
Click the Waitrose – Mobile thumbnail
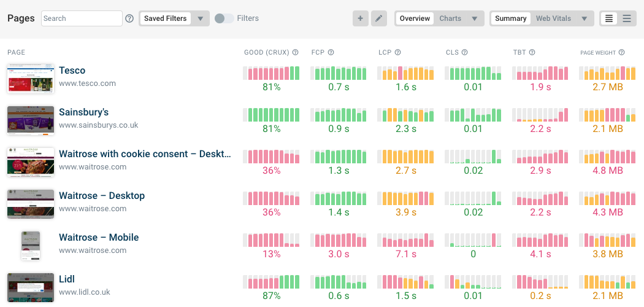click(x=31, y=246)
